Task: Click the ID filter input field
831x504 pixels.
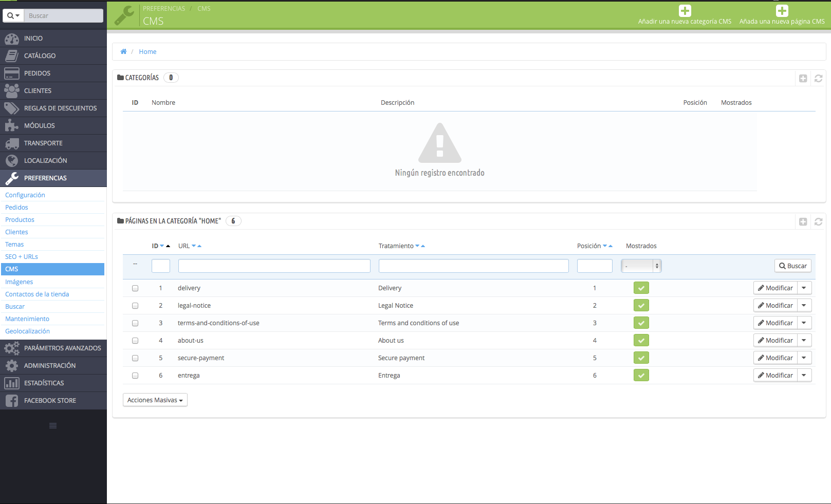Action: pos(161,266)
